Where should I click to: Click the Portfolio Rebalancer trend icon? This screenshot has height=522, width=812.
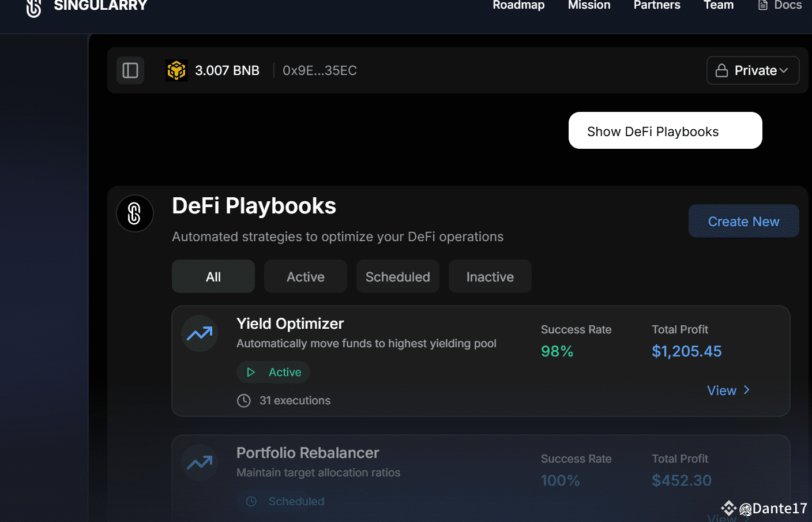(200, 463)
